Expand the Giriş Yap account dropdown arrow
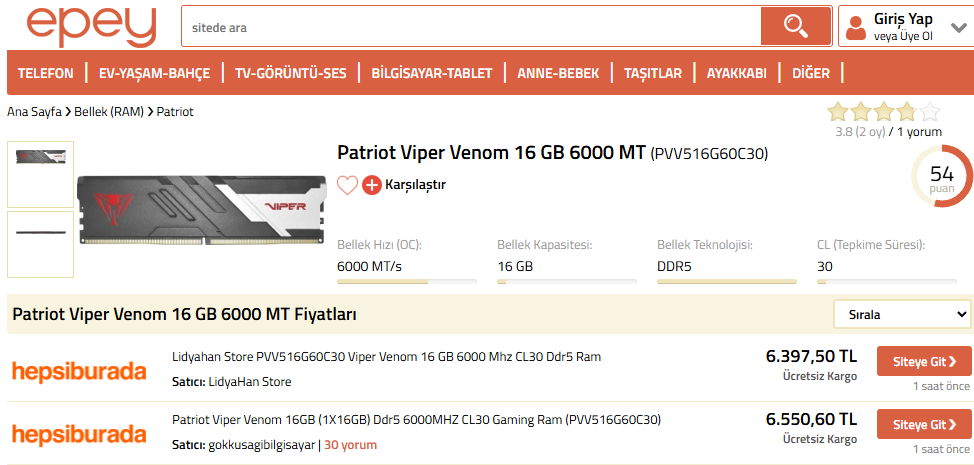974x465 pixels. tap(958, 28)
